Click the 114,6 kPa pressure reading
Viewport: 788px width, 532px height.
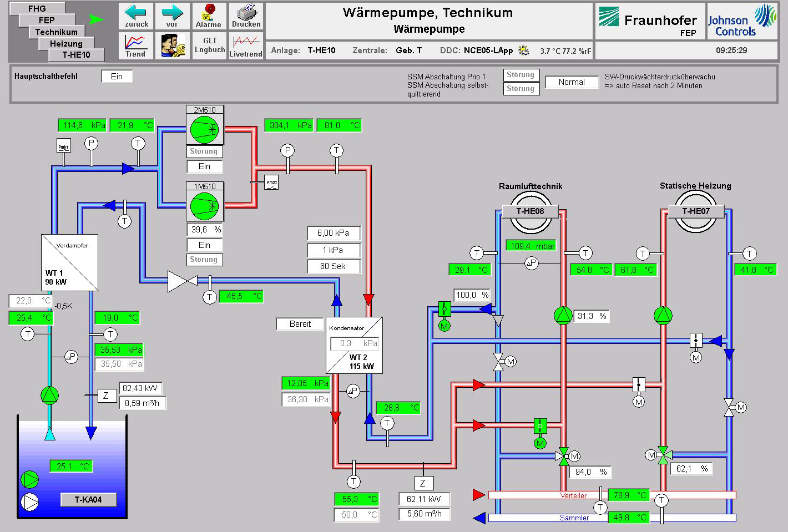coord(82,125)
